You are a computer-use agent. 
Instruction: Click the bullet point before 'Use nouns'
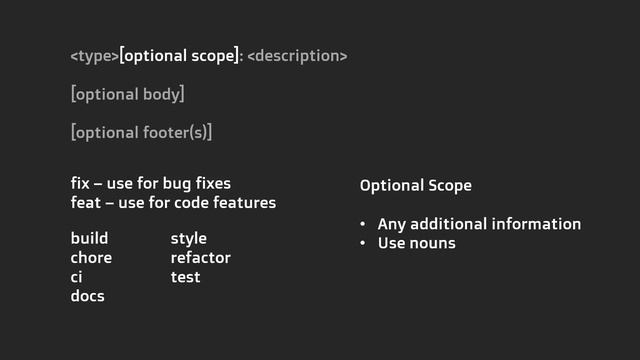tap(363, 243)
